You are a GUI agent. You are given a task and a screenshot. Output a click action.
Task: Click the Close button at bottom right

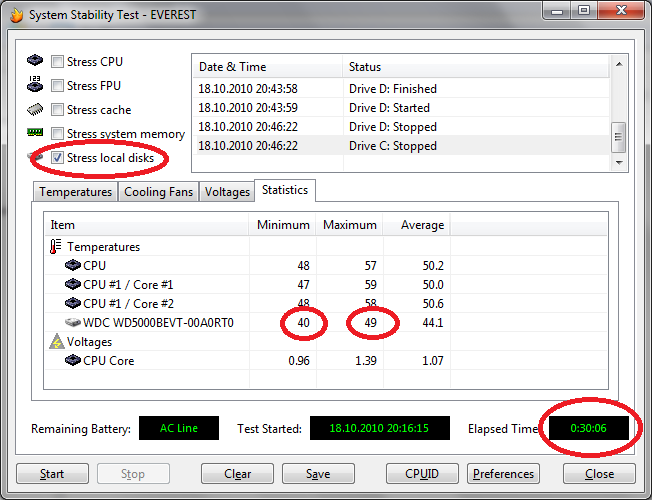pos(599,474)
